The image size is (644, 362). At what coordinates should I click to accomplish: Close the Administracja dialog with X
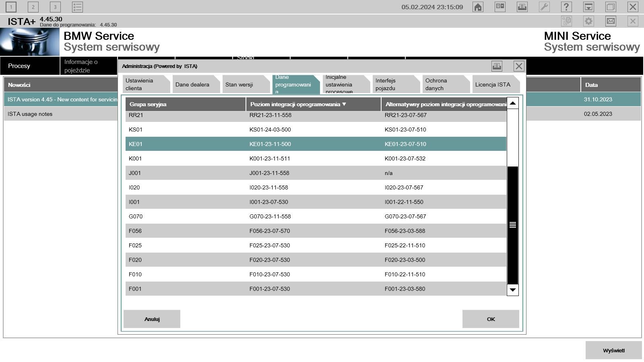(519, 66)
